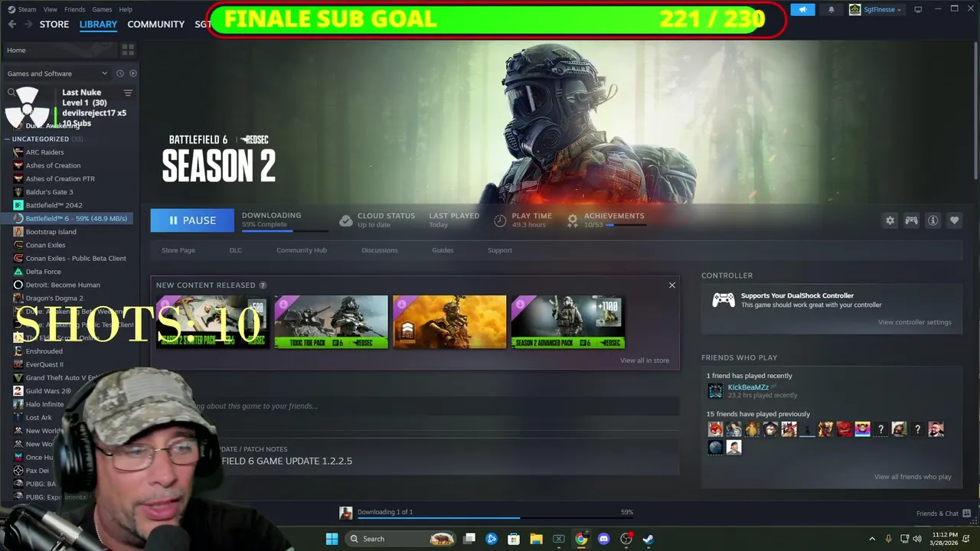Click View controller settings link
The image size is (980, 551).
pos(915,322)
